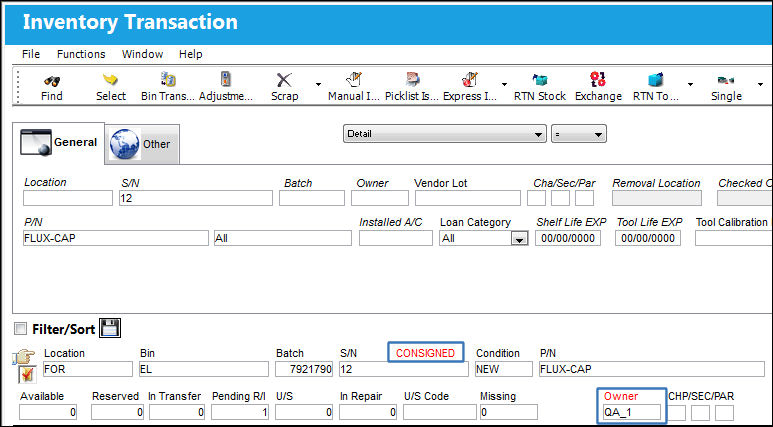The width and height of the screenshot is (773, 427).
Task: Open the Help menu
Action: [x=190, y=54]
